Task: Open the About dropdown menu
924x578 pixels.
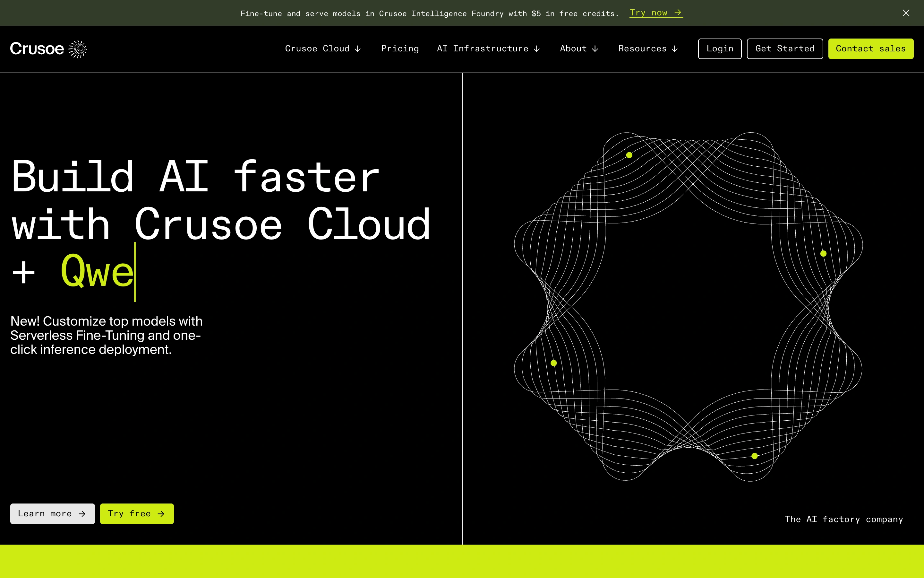Action: tap(579, 48)
